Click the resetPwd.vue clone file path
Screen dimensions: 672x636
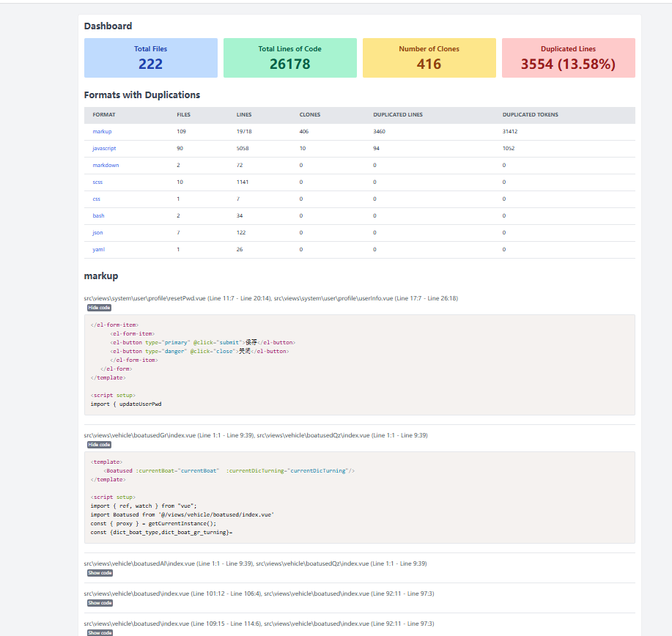[x=271, y=298]
